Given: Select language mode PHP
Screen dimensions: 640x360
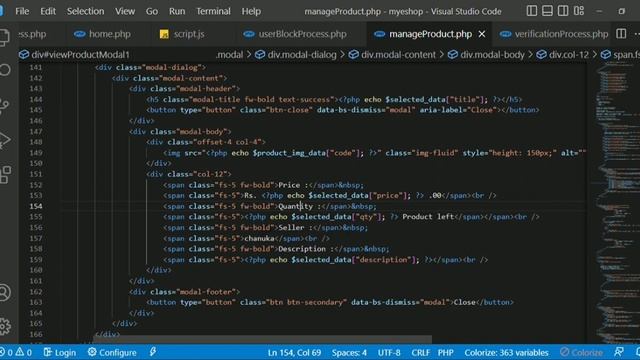Looking at the screenshot, I should point(445,352).
